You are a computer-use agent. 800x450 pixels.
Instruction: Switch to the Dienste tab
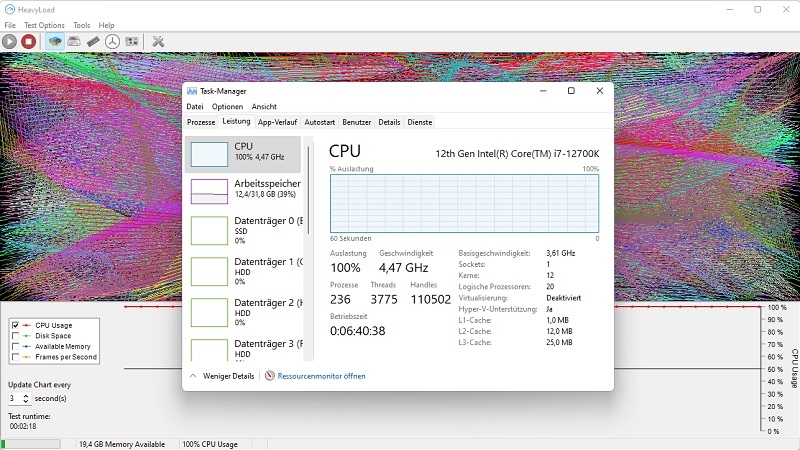coord(420,122)
